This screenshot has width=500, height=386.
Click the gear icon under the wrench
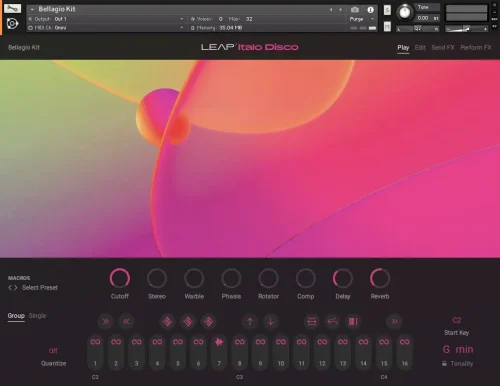12,23
